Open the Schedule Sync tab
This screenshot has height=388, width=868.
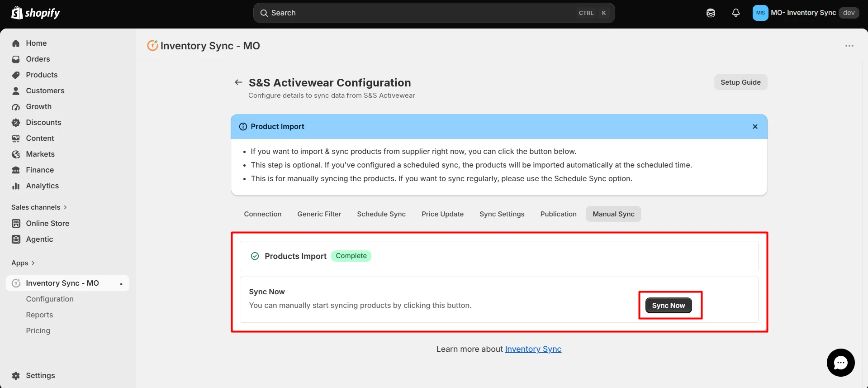pyautogui.click(x=381, y=214)
